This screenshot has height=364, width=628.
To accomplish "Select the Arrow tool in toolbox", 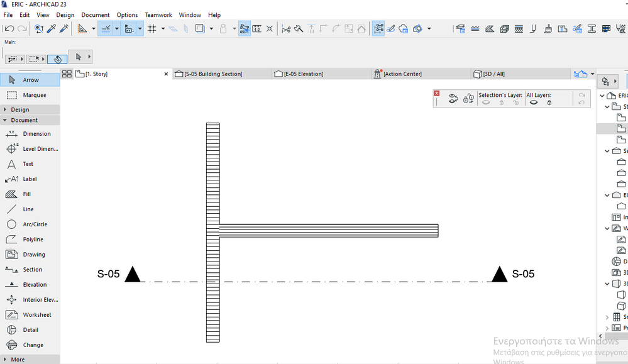I will 30,80.
